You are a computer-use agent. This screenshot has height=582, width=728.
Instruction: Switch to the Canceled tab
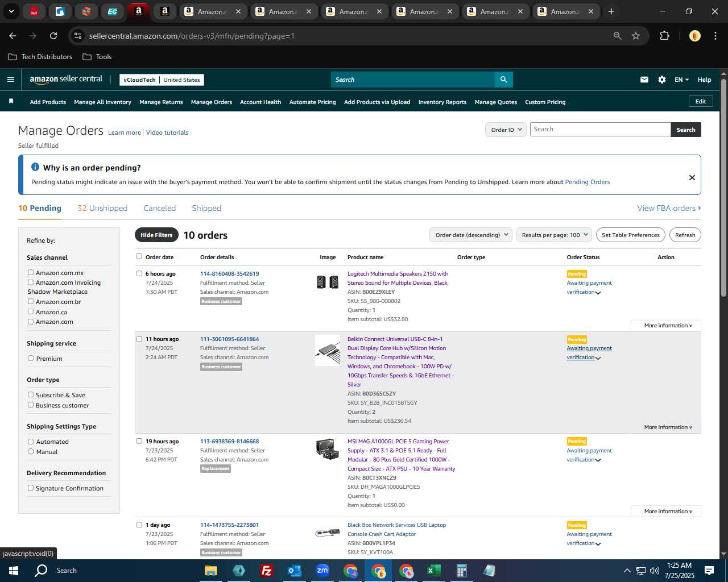(160, 208)
